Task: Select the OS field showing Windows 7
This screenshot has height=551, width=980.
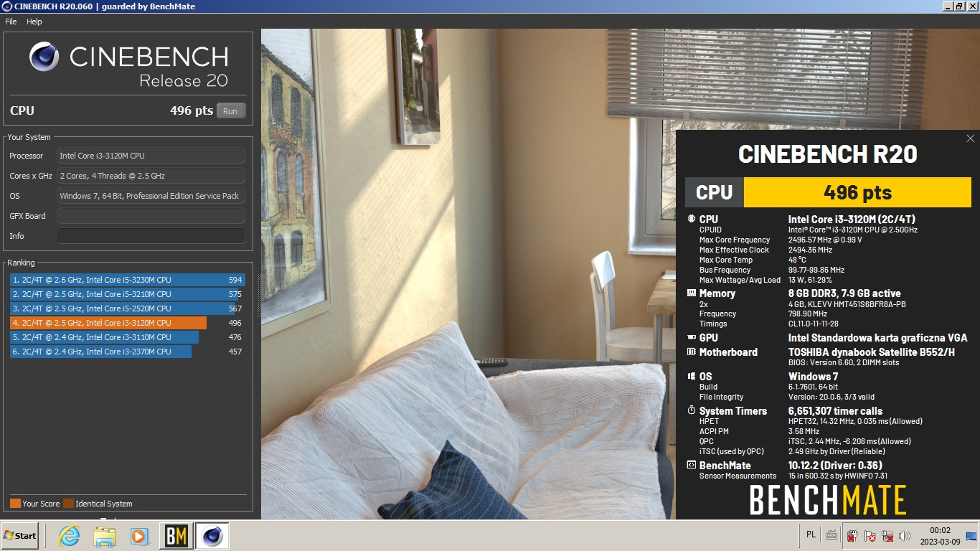Action: (x=151, y=196)
